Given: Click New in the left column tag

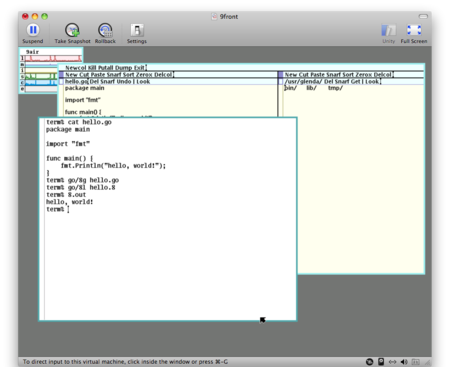Looking at the screenshot, I should (70, 75).
